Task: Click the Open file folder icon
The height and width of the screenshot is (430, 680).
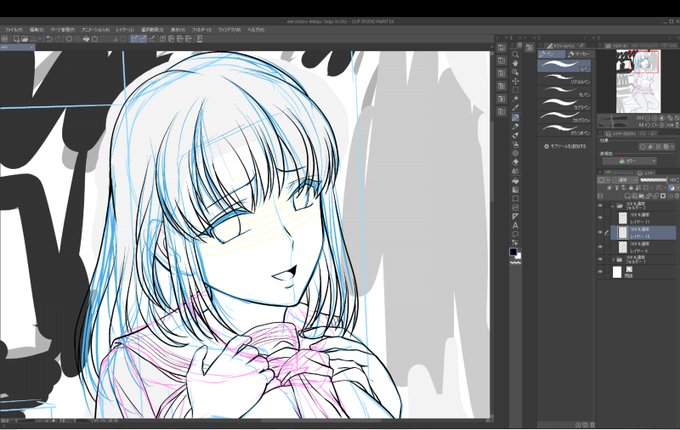Action: 25,39
